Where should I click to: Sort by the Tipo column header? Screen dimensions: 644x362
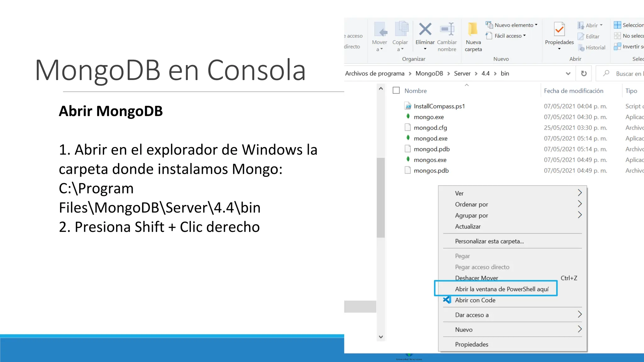[631, 91]
